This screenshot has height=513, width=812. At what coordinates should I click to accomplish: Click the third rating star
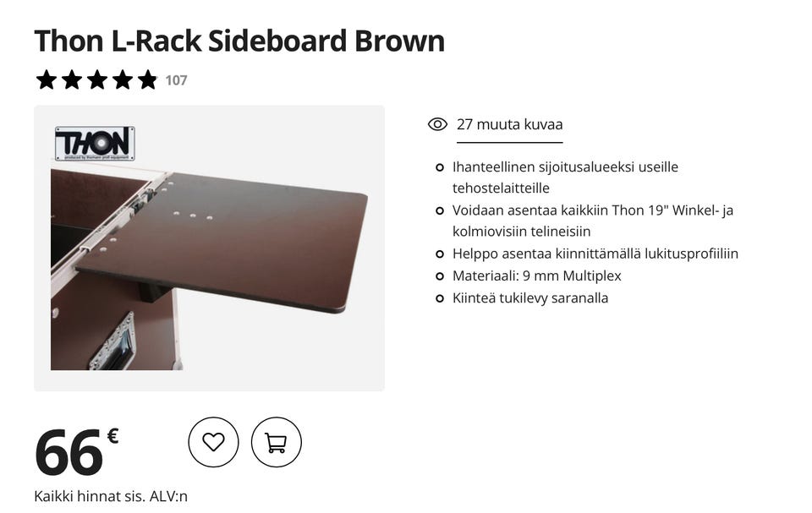coord(97,80)
